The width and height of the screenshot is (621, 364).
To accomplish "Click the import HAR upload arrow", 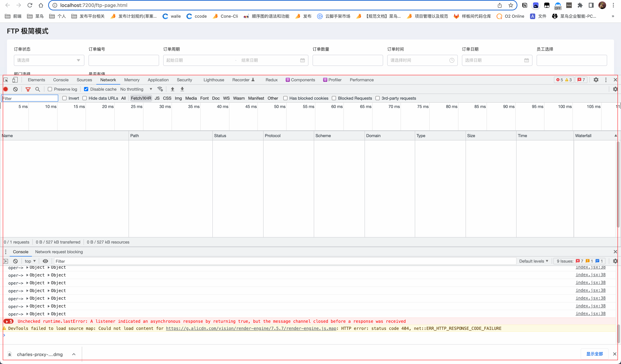I will (x=173, y=89).
